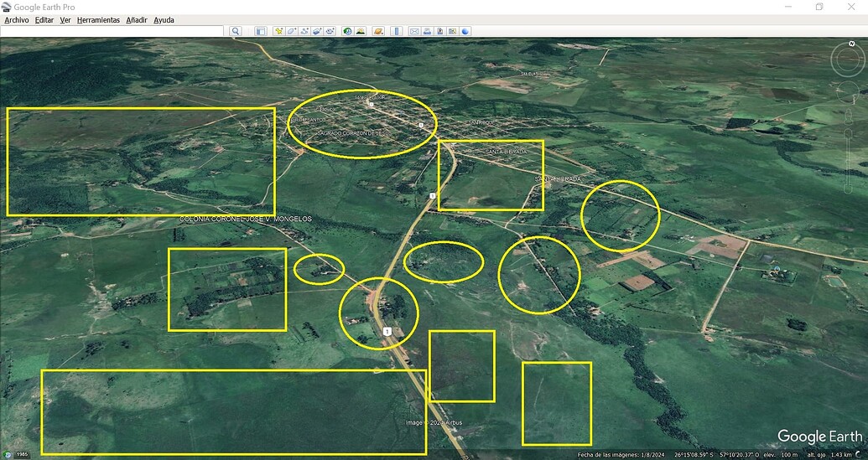Click the N north-up compass marker
The height and width of the screenshot is (460, 868).
[851, 43]
